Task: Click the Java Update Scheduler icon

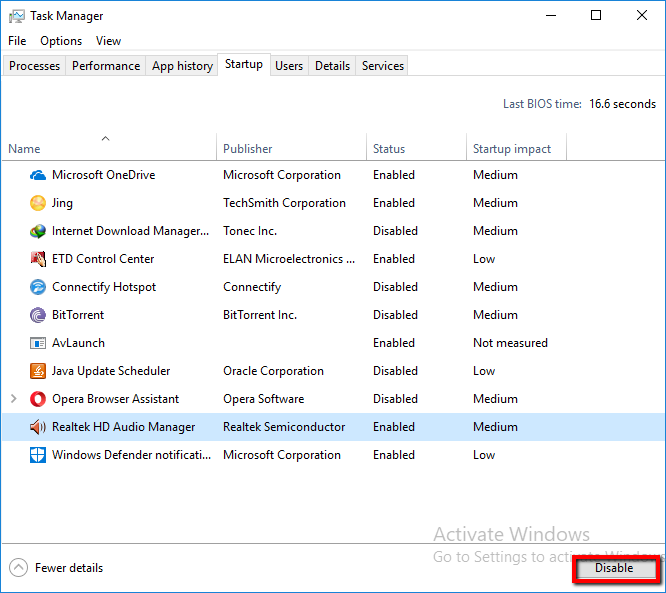Action: (x=38, y=371)
